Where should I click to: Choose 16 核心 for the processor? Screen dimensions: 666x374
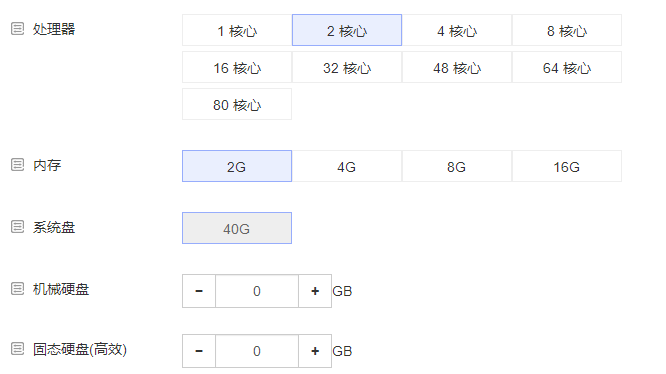pos(237,67)
